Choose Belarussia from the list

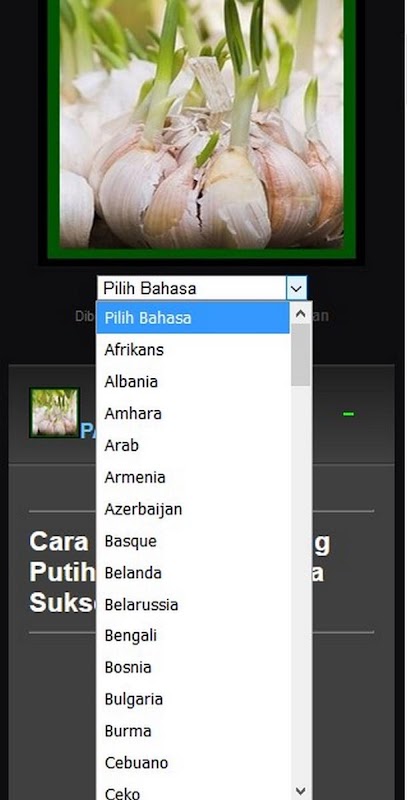(x=193, y=605)
